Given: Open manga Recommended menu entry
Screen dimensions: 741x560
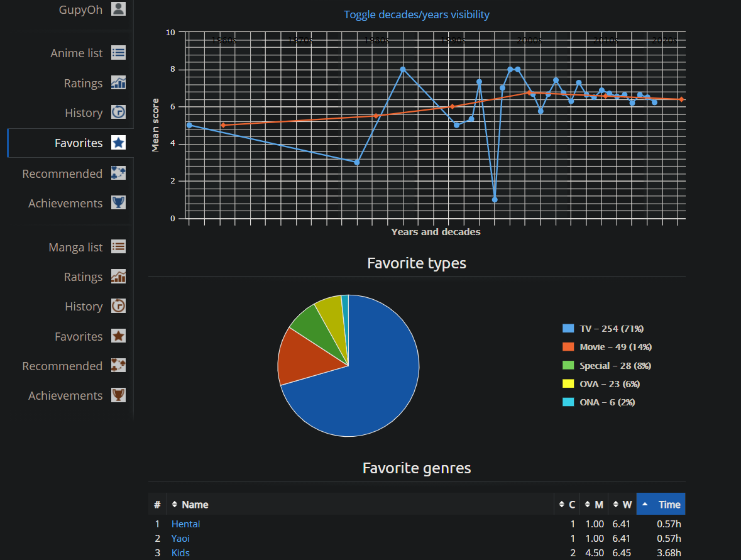Looking at the screenshot, I should [62, 366].
